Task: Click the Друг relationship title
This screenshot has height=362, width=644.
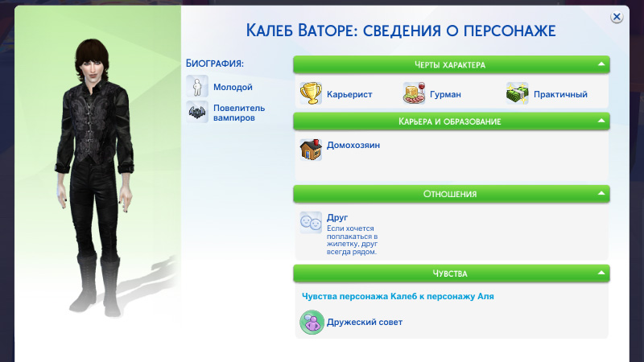Action: point(337,217)
